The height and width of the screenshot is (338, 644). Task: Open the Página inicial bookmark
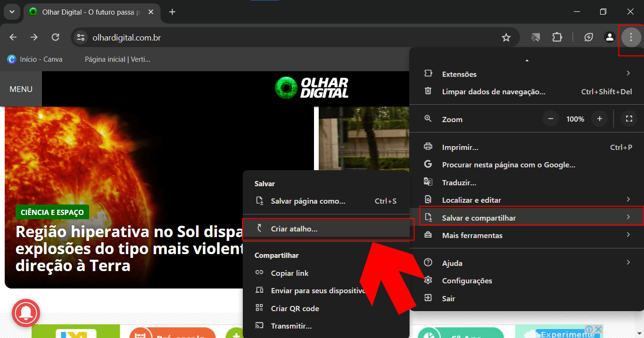(x=117, y=59)
